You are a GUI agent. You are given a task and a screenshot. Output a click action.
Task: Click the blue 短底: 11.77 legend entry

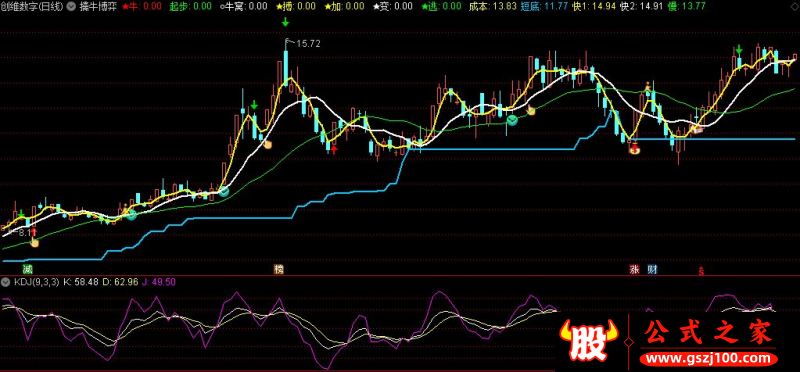point(545,7)
